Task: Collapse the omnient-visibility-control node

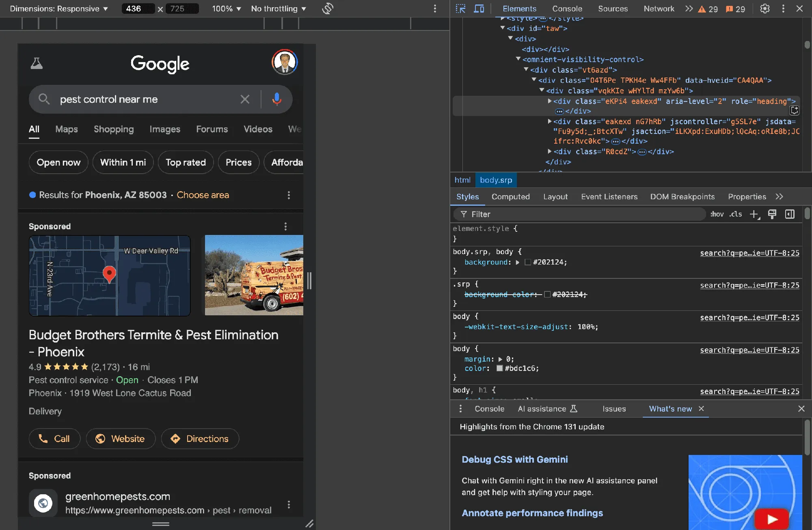Action: pyautogui.click(x=518, y=59)
